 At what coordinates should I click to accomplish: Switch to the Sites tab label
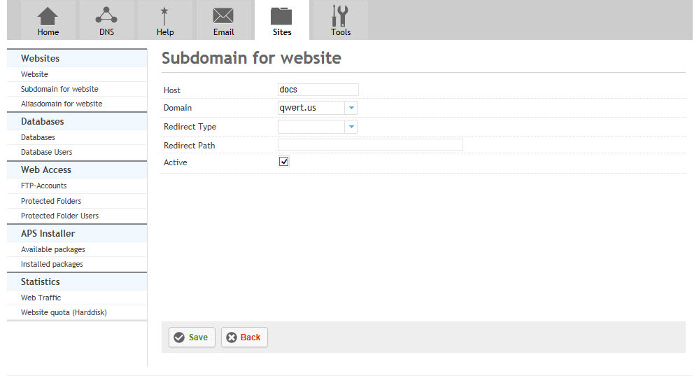tap(282, 32)
